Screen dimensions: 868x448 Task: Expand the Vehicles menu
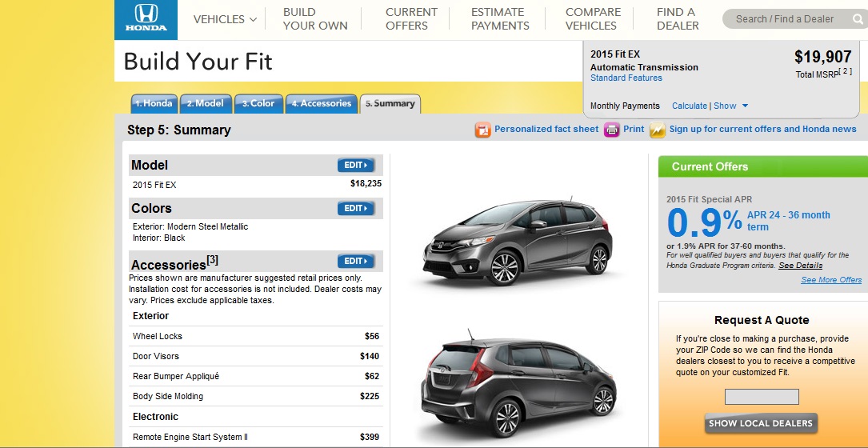click(226, 19)
